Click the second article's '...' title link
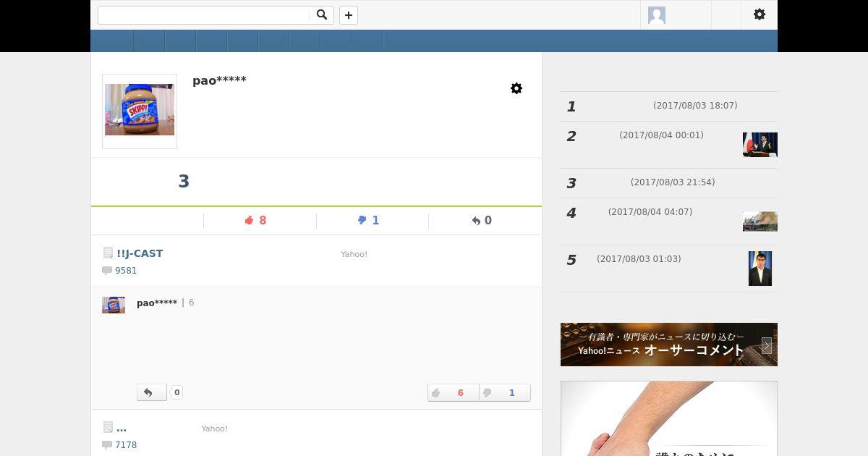 (122, 428)
